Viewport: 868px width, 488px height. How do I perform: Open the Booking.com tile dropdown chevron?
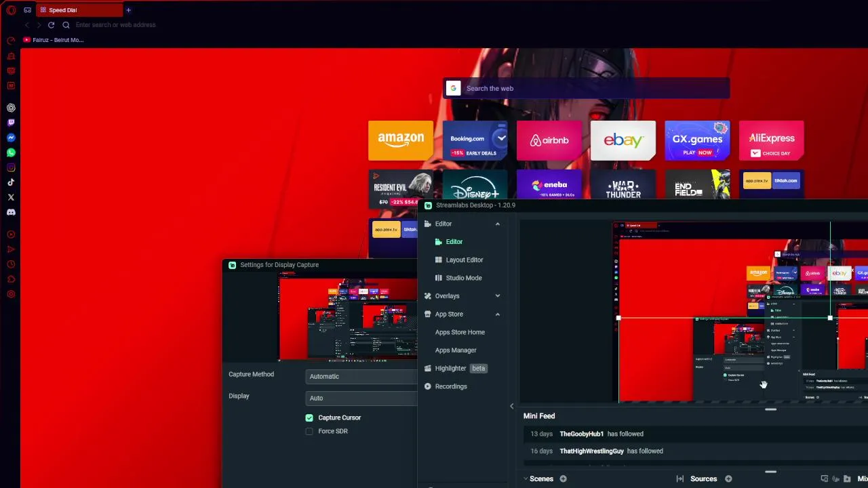501,138
